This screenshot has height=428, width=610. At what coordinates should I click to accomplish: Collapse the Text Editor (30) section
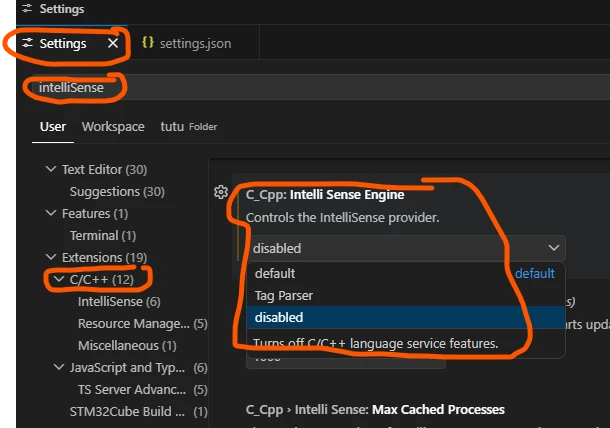(51, 169)
